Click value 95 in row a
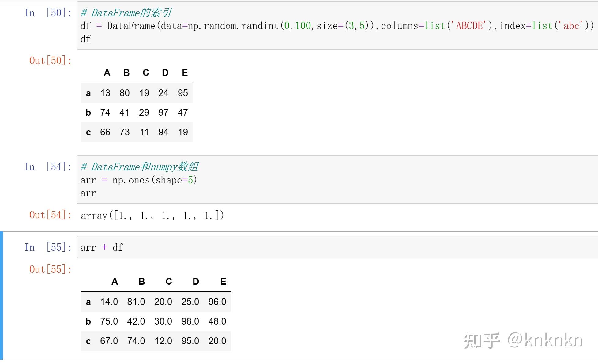 pos(183,93)
